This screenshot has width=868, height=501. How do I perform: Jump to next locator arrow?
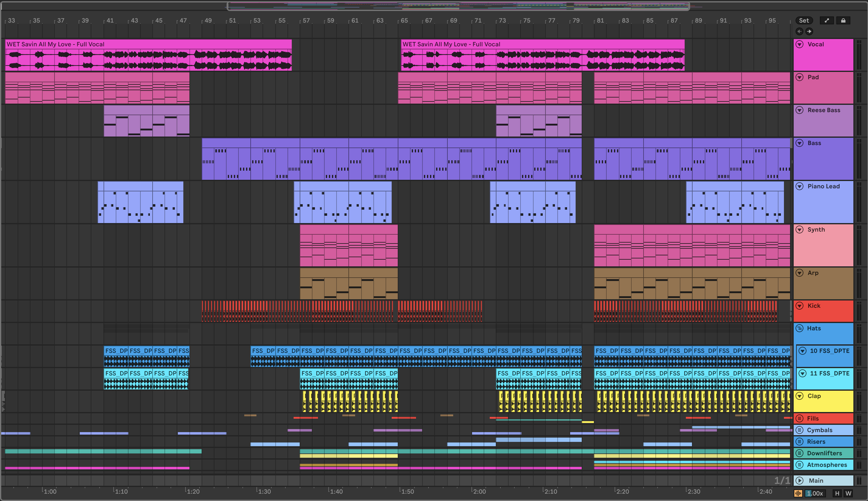tap(809, 32)
